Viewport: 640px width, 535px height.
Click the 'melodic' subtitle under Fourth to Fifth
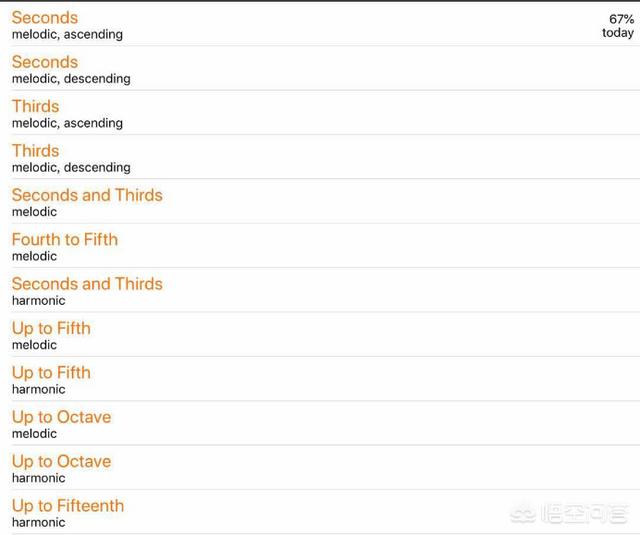click(x=34, y=256)
